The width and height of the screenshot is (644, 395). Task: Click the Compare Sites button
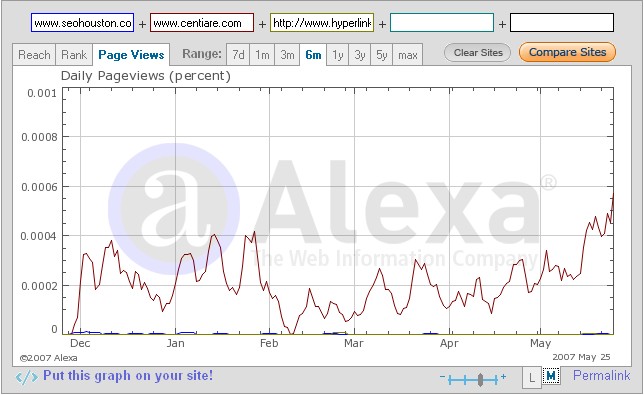(567, 52)
